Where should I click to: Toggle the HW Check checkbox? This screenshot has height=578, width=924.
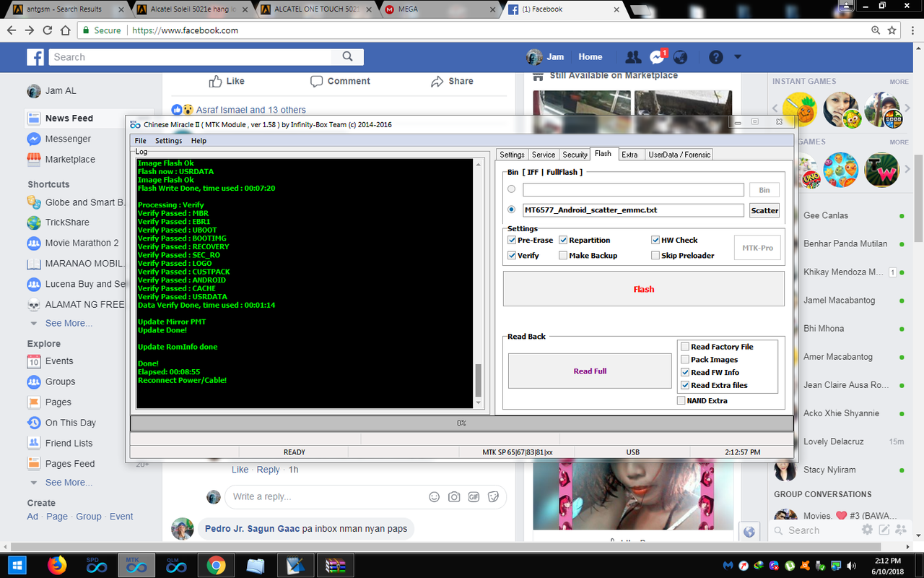coord(655,240)
